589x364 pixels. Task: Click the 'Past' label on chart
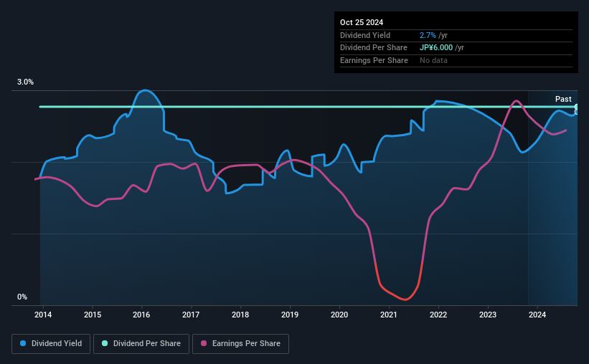pos(563,99)
